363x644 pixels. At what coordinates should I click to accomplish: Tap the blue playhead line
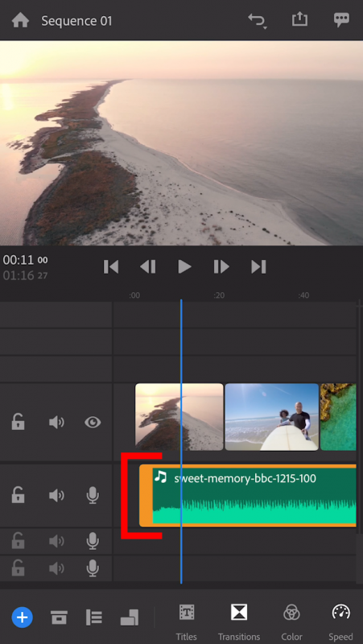181,441
